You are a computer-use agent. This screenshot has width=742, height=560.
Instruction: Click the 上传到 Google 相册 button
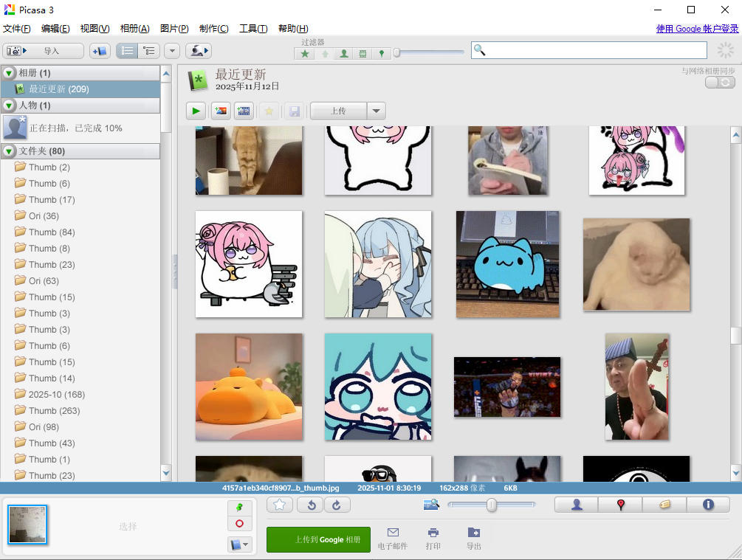coord(318,539)
